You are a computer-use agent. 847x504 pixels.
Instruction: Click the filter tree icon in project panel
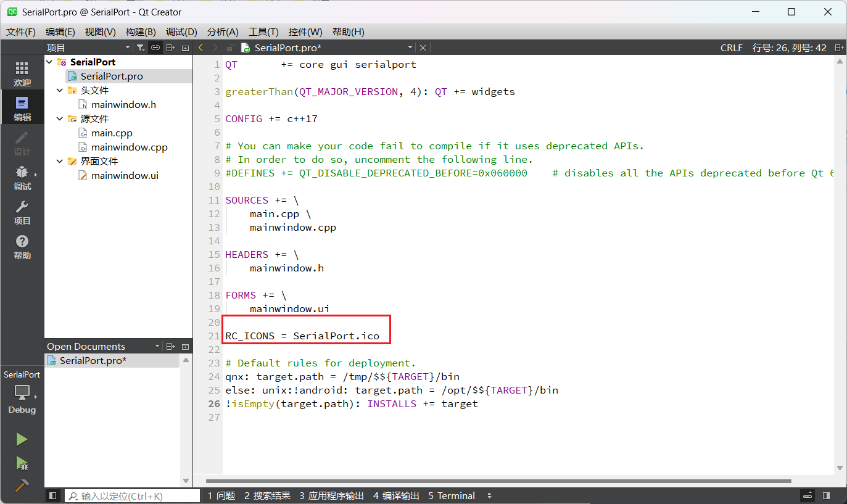pos(141,48)
